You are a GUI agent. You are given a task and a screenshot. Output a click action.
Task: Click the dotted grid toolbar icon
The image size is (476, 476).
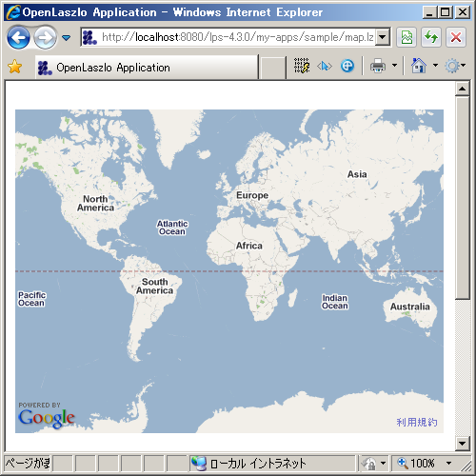pos(302,66)
